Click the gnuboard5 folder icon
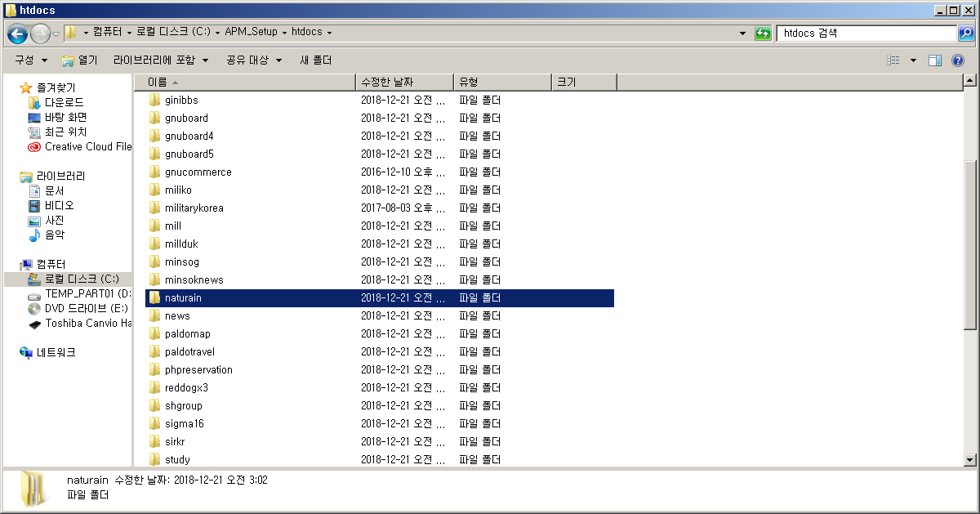 (154, 154)
